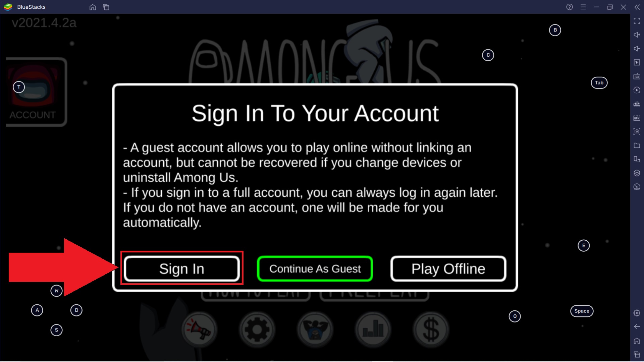Click the announcements megaphone icon
644x362 pixels.
pyautogui.click(x=199, y=329)
